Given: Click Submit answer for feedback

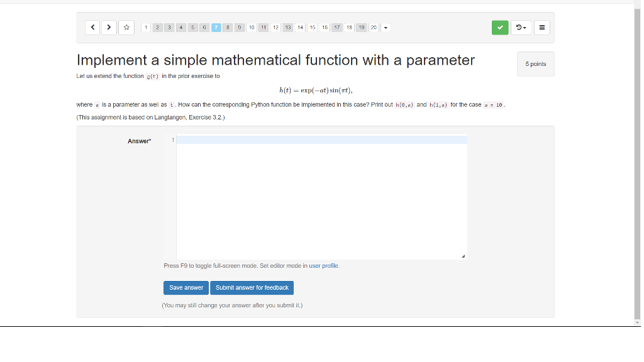Looking at the screenshot, I should [x=252, y=288].
